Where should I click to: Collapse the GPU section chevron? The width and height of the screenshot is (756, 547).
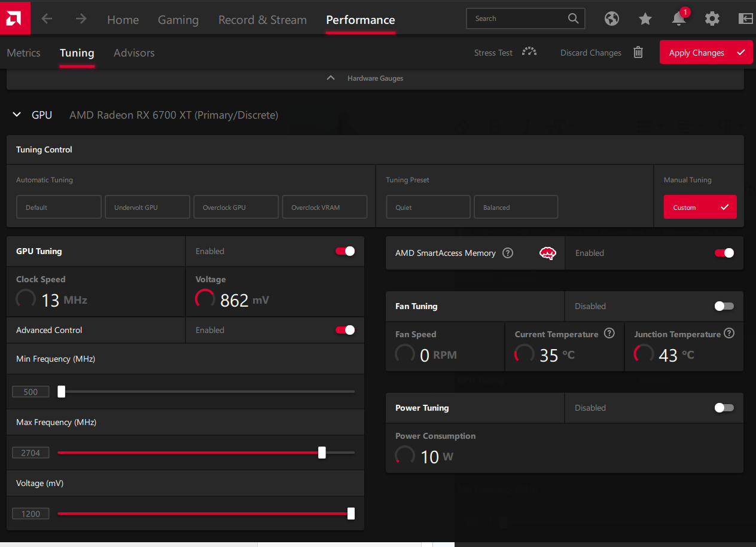17,115
